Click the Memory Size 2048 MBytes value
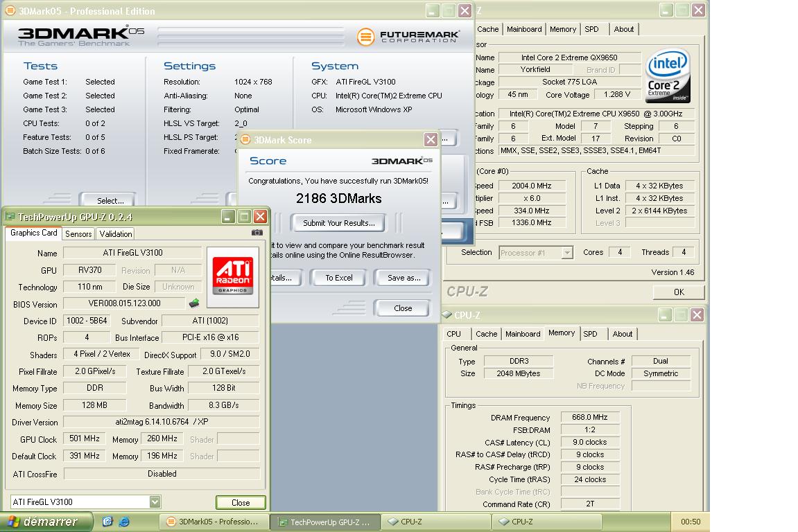This screenshot has width=798, height=532. pos(518,373)
